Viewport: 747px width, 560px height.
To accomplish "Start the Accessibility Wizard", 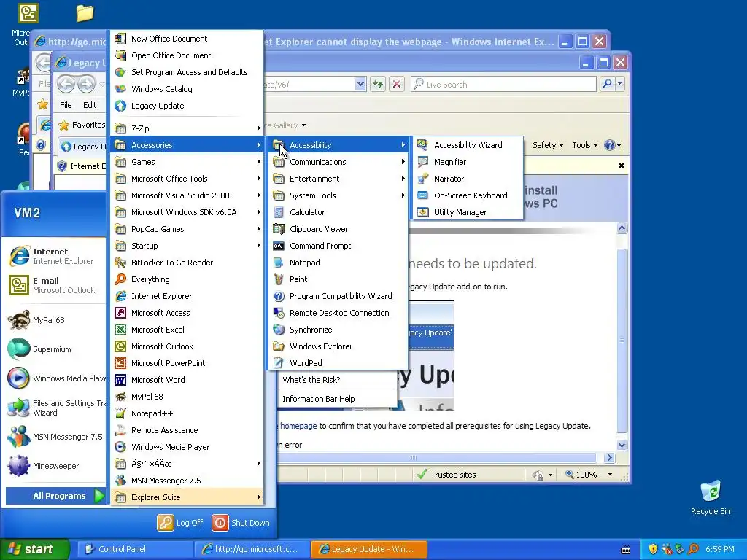I will click(468, 145).
